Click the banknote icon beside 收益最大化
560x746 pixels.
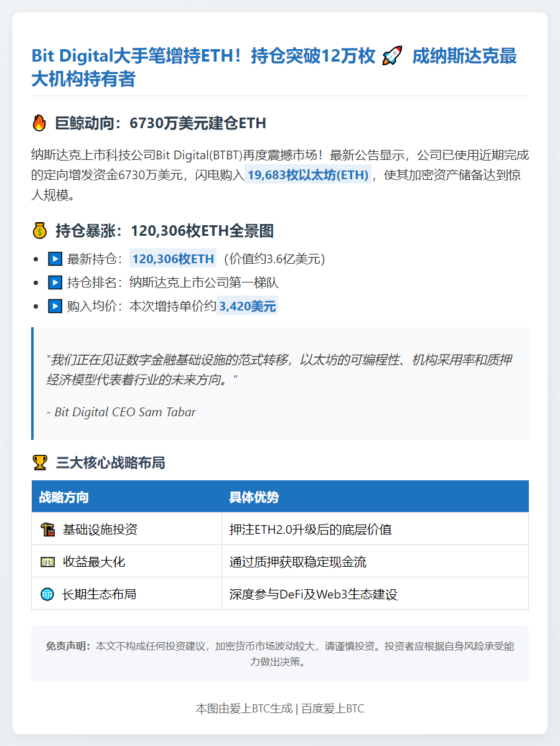coord(47,562)
